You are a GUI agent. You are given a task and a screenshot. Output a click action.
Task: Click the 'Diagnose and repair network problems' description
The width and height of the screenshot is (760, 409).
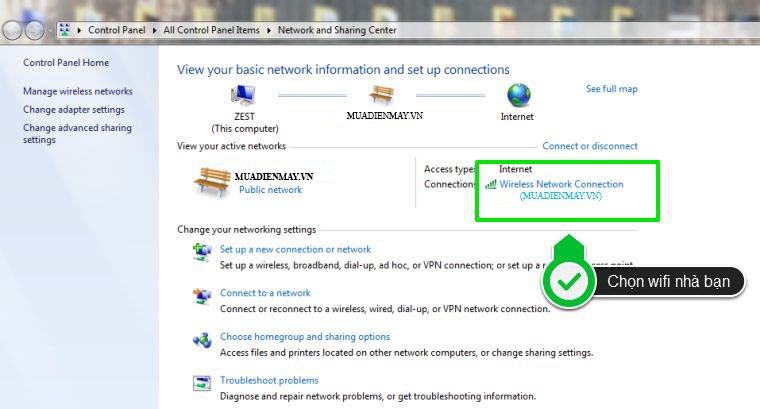coord(378,396)
